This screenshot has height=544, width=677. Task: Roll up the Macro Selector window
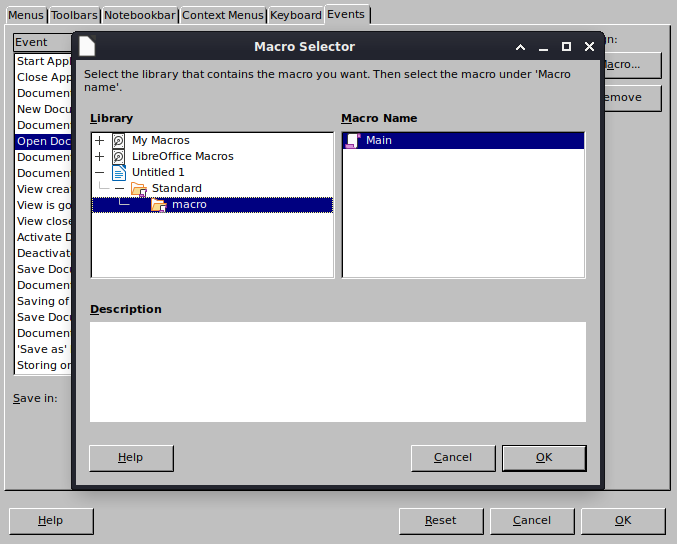click(521, 47)
